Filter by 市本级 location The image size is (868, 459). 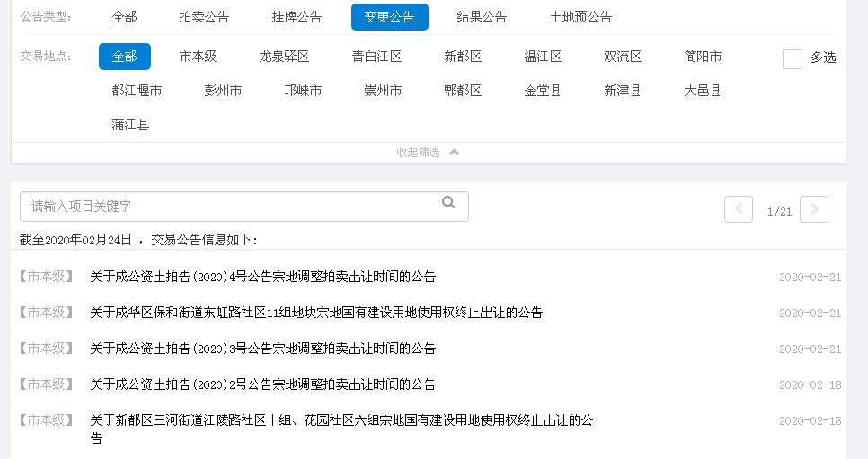click(x=199, y=57)
